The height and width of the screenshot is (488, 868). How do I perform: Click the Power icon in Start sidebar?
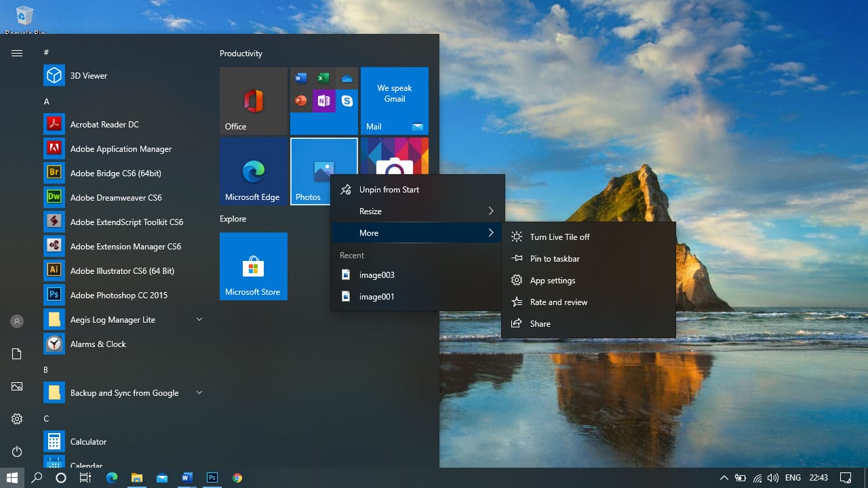[17, 451]
